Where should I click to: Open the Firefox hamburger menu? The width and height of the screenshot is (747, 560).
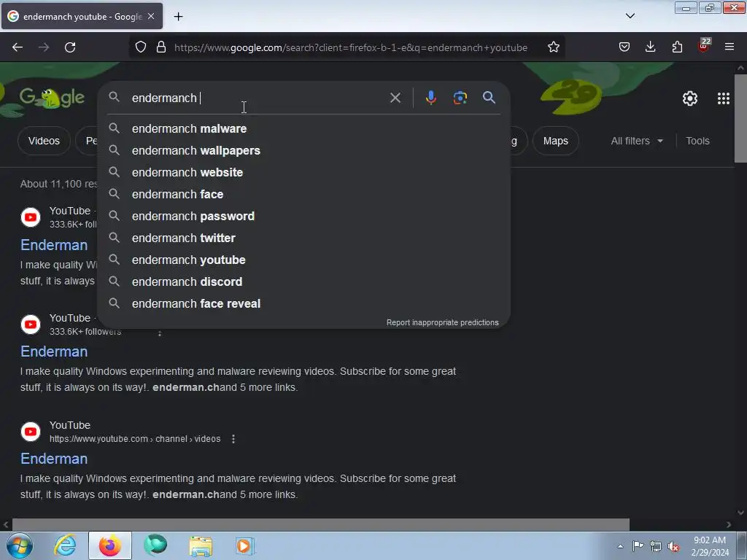coord(729,47)
